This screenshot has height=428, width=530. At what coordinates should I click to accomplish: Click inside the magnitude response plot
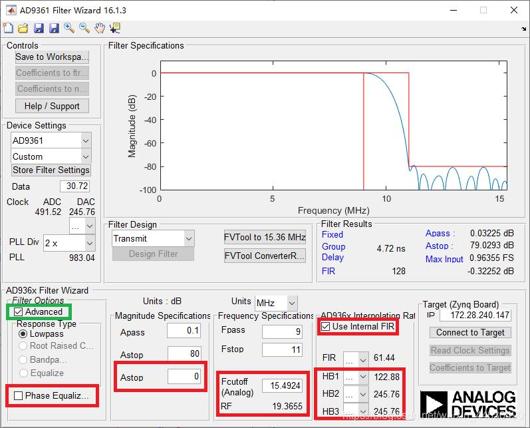pyautogui.click(x=333, y=125)
